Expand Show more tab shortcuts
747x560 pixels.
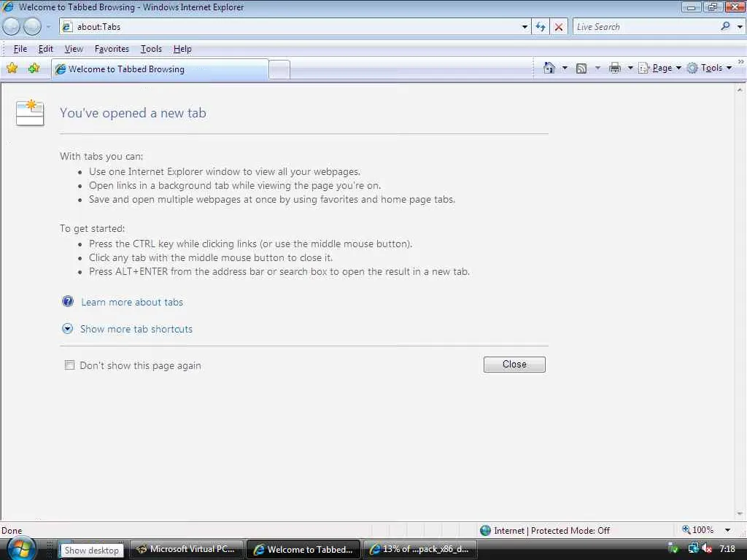tap(68, 329)
